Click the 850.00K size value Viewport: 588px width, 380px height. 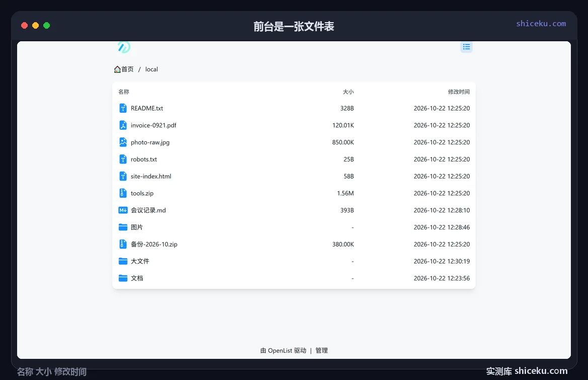(x=343, y=142)
